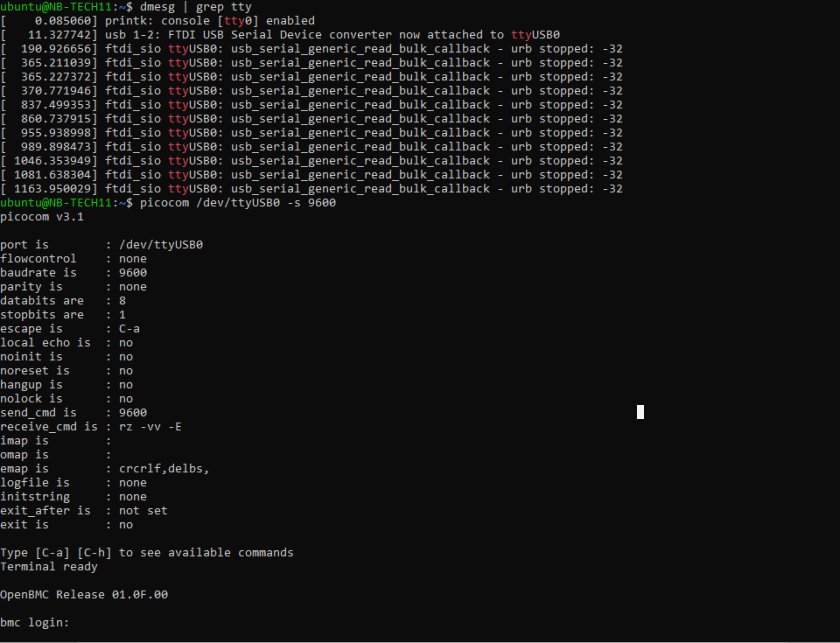
Task: Click the 'exit_after is' value 'not set'
Action: pyautogui.click(x=143, y=511)
